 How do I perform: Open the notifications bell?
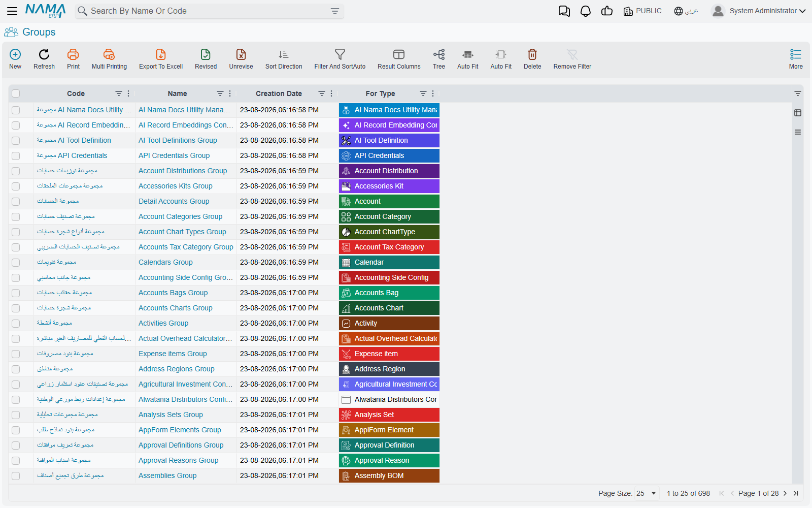586,11
